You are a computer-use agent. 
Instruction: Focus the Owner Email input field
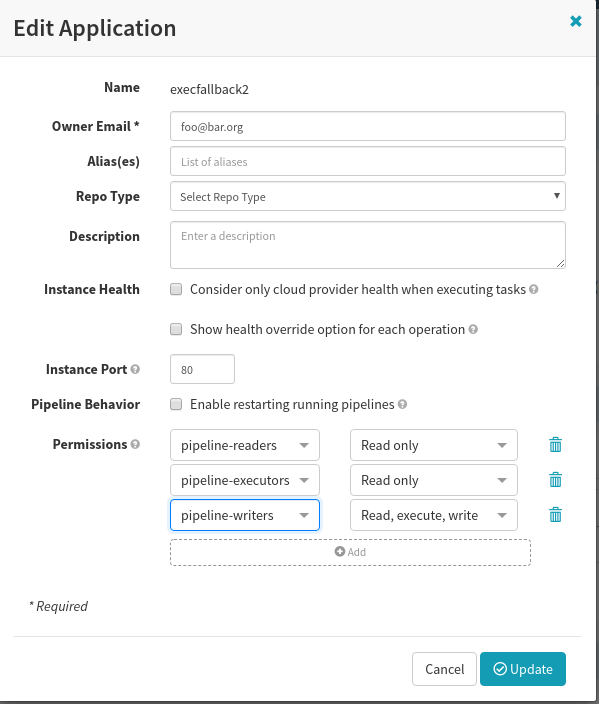tap(368, 126)
